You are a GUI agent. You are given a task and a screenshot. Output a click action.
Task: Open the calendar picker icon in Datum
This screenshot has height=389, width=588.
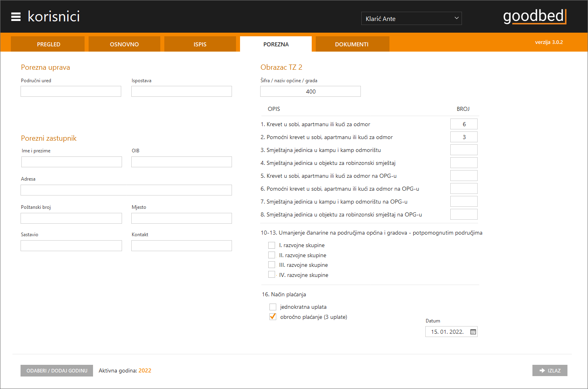pos(473,332)
